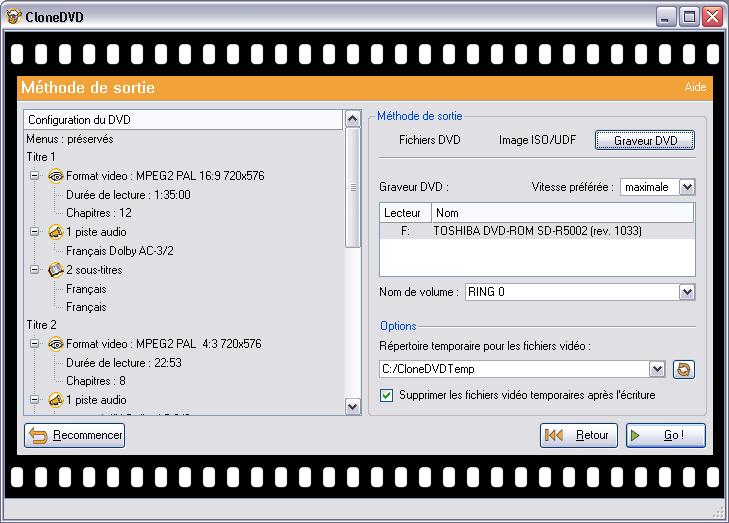Select Fichiers DVD output method
The height and width of the screenshot is (523, 729).
430,140
